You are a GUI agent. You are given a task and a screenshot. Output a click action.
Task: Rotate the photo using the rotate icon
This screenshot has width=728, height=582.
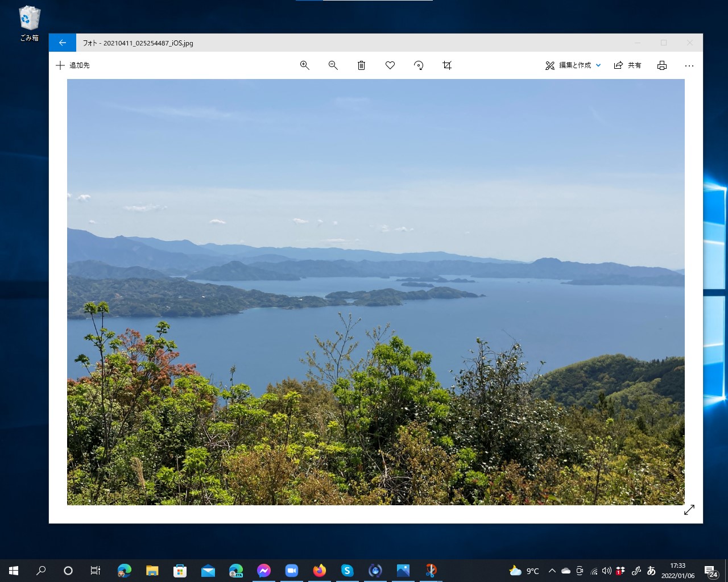[419, 65]
